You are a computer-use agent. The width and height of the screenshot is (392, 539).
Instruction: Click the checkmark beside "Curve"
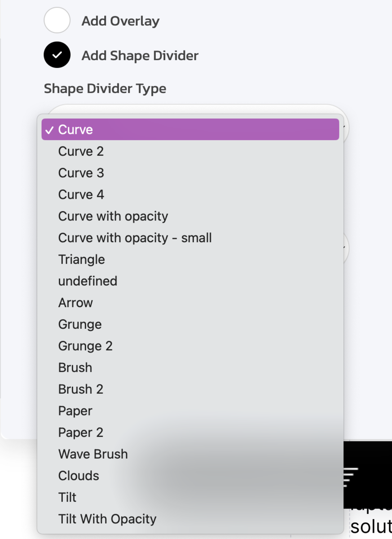[49, 129]
